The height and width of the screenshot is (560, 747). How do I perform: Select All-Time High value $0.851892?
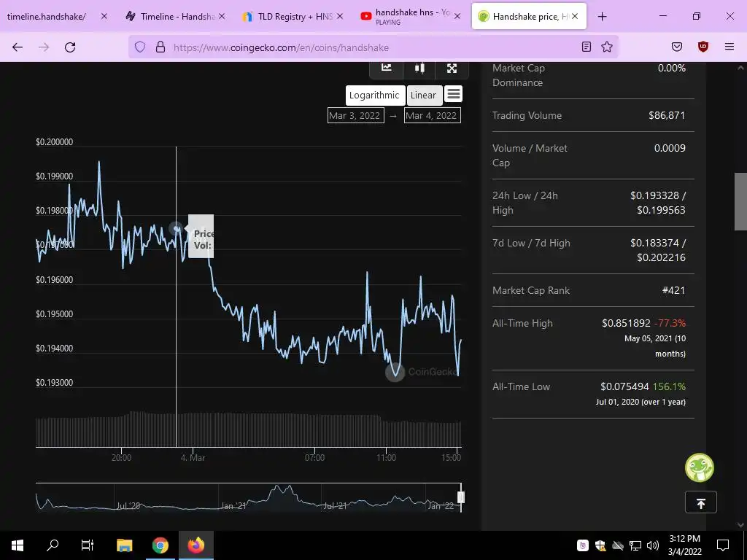(x=626, y=323)
